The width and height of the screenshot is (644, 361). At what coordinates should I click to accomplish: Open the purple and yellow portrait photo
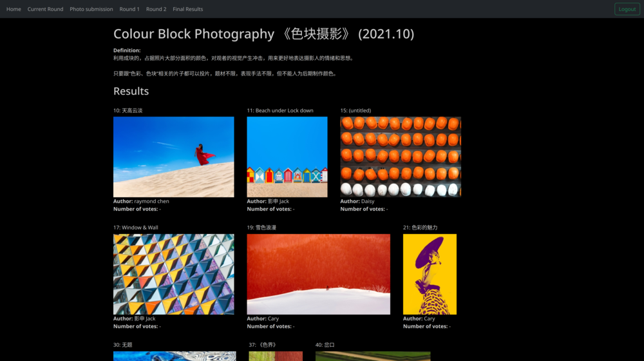point(430,274)
